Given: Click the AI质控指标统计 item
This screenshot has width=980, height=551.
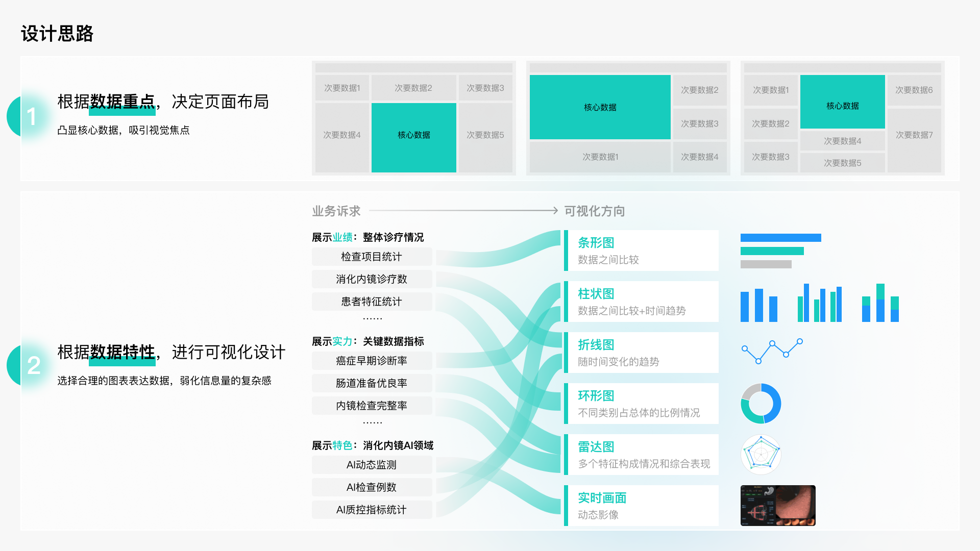Looking at the screenshot, I should coord(372,510).
